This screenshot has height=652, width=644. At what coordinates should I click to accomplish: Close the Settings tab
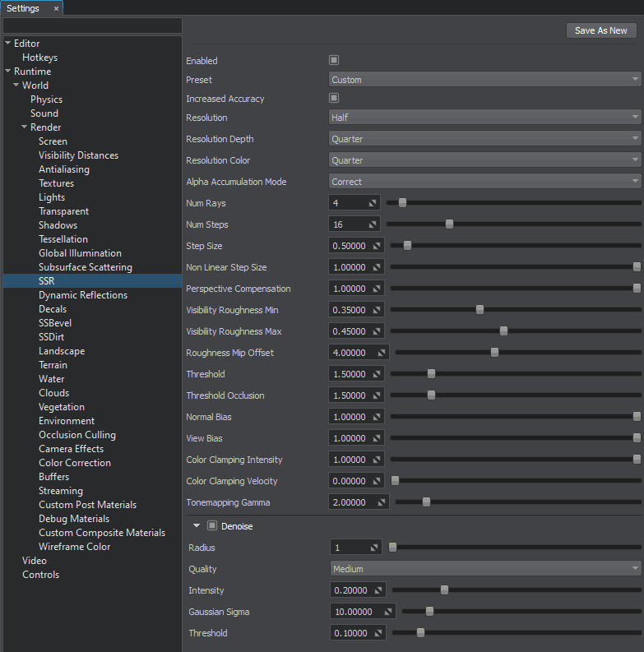coord(56,8)
